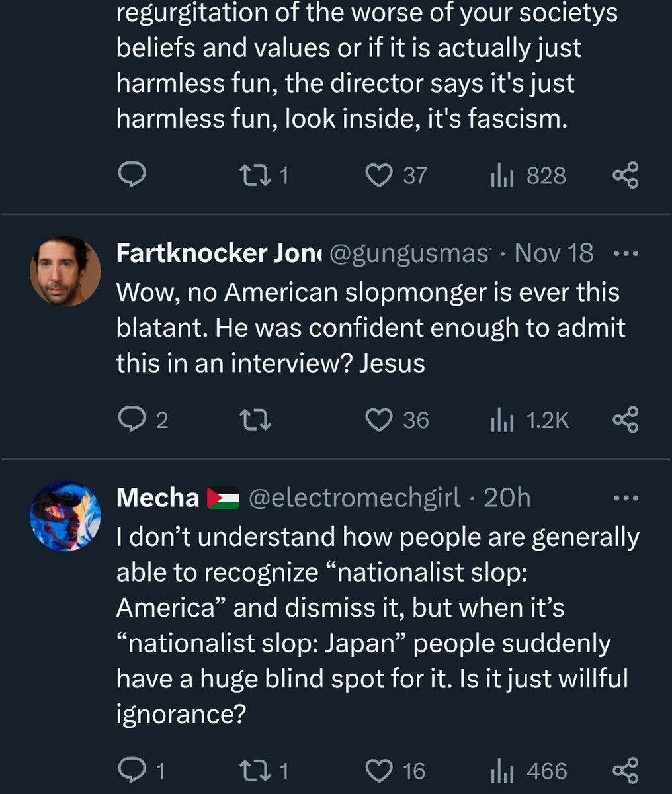Repost Fartknocker's slopmonger tweet

click(255, 420)
